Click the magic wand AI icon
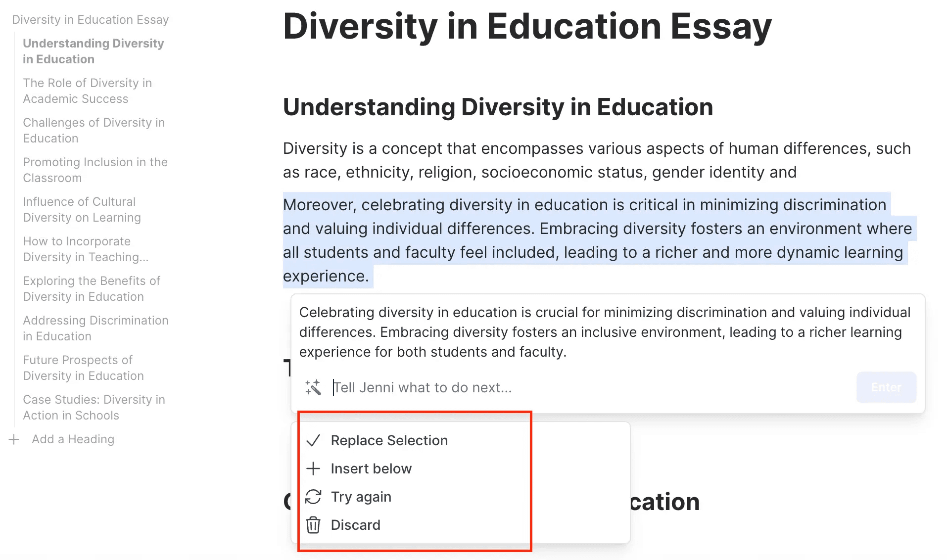This screenshot has height=560, width=947. pyautogui.click(x=313, y=387)
